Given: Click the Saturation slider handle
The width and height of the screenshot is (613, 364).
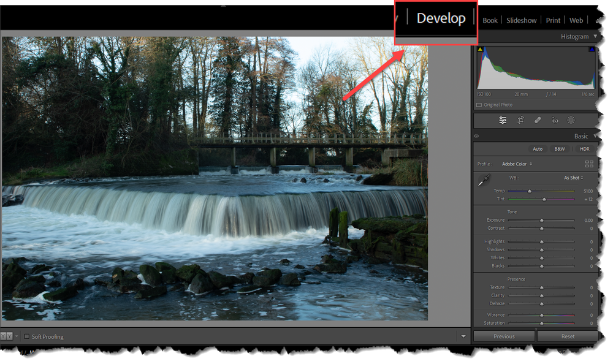Looking at the screenshot, I should (x=542, y=324).
